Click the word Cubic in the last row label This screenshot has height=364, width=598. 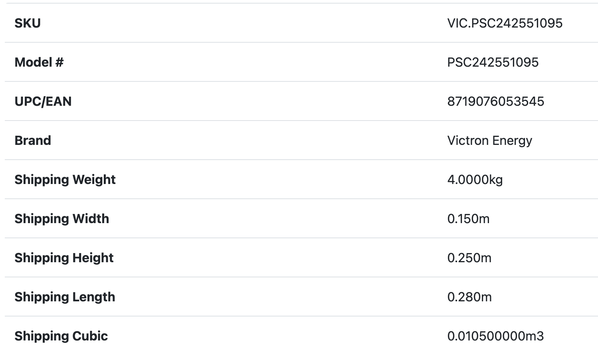point(90,336)
